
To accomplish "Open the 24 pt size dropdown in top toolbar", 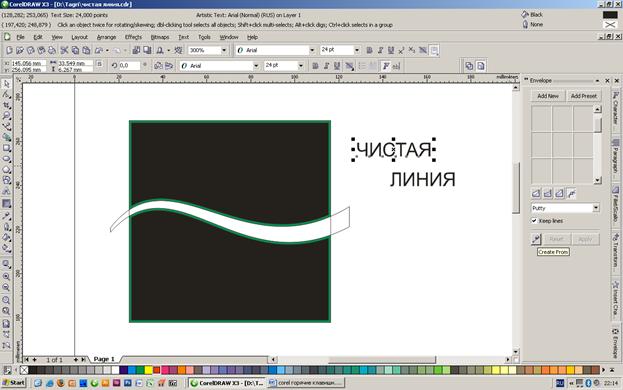I will [356, 50].
